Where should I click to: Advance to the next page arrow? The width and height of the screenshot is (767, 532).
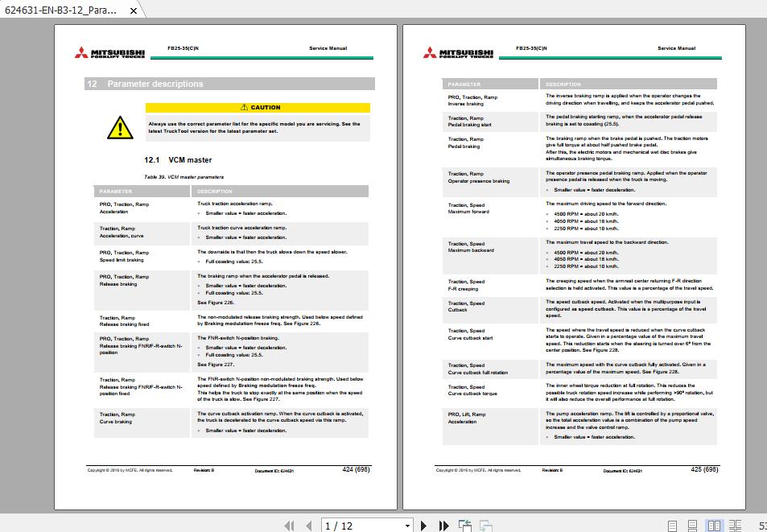coord(423,525)
